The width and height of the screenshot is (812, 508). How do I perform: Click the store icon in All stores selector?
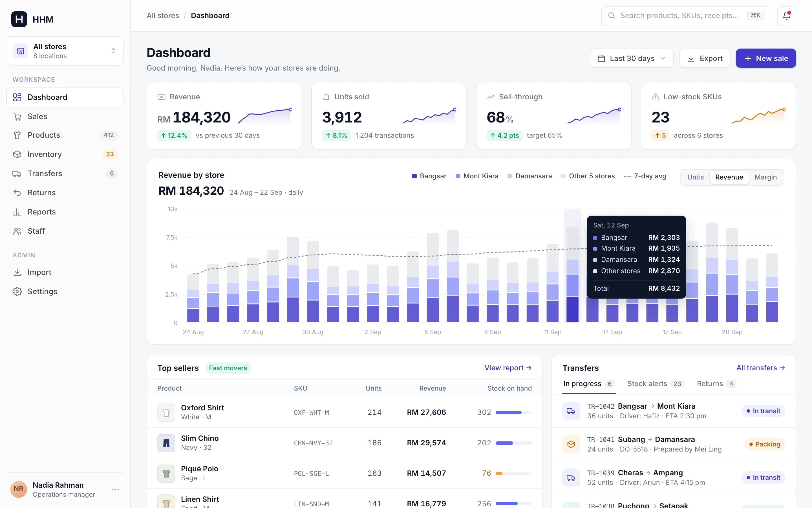point(21,51)
